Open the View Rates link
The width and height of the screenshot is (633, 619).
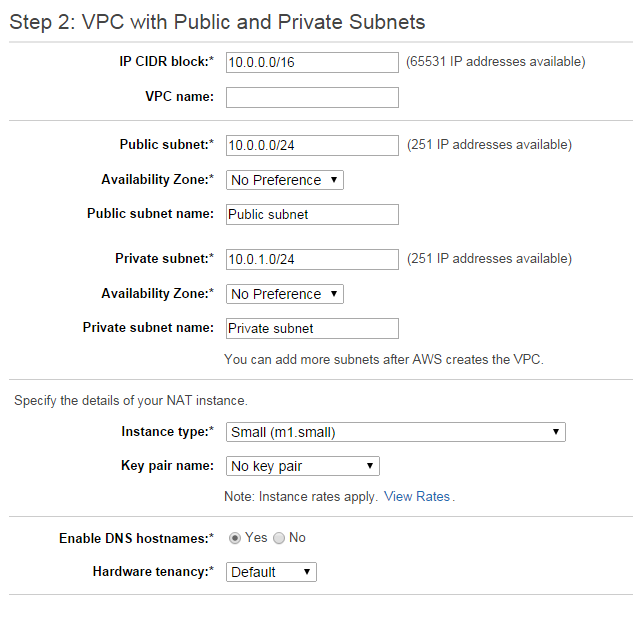coord(417,496)
